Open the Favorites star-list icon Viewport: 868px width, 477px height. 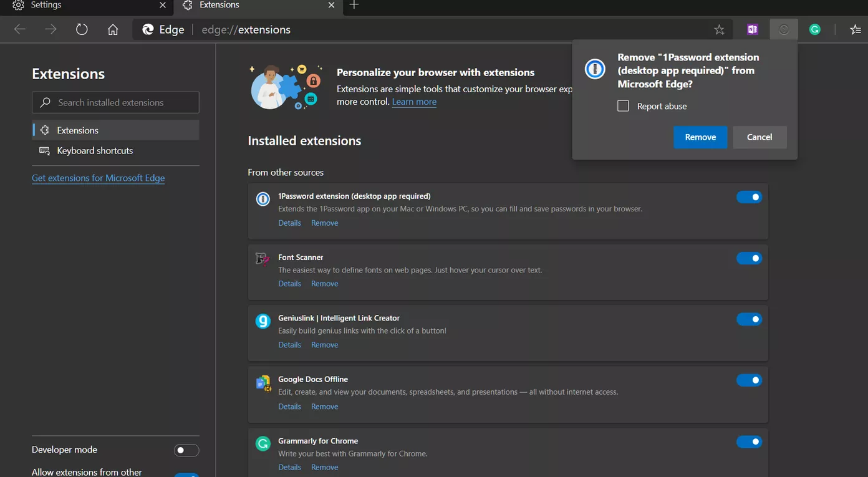855,29
